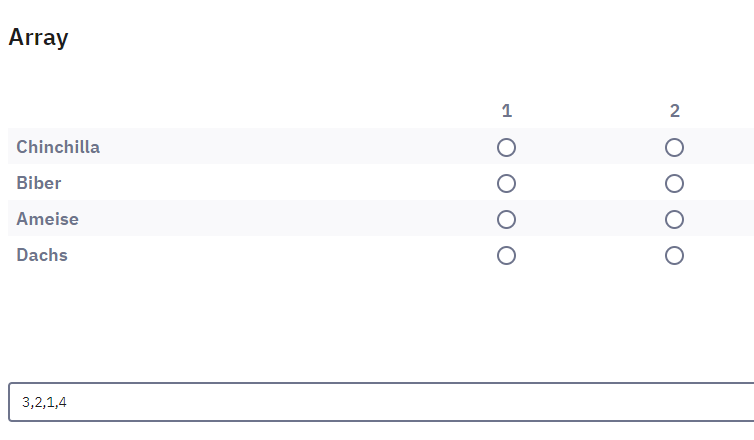Click the Chinchilla row label
This screenshot has width=754, height=440.
(x=58, y=148)
